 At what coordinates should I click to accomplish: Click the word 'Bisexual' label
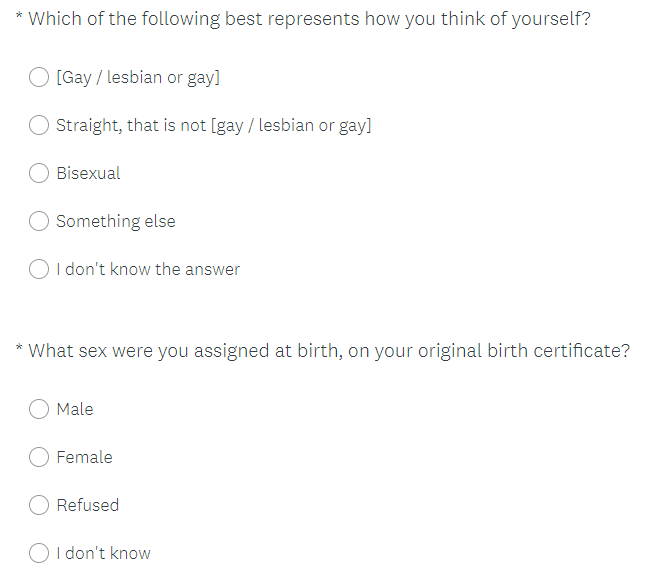pos(88,173)
